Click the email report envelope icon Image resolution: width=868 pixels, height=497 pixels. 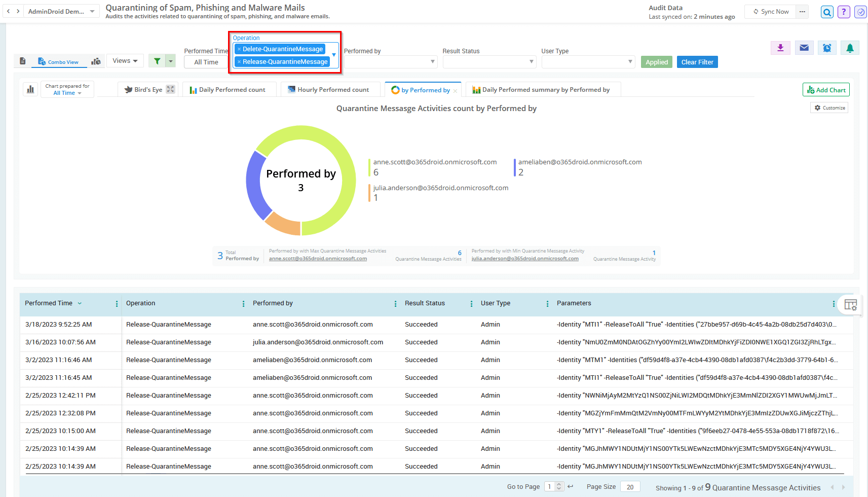click(804, 48)
